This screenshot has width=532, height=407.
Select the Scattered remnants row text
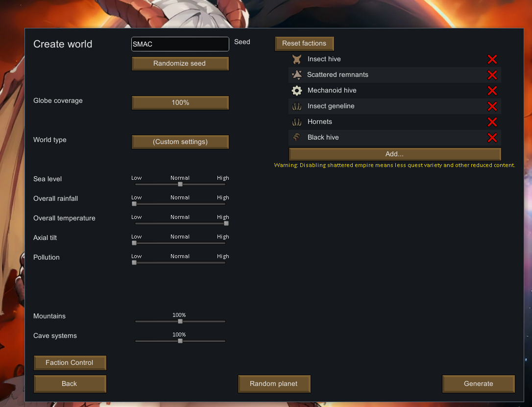(338, 74)
